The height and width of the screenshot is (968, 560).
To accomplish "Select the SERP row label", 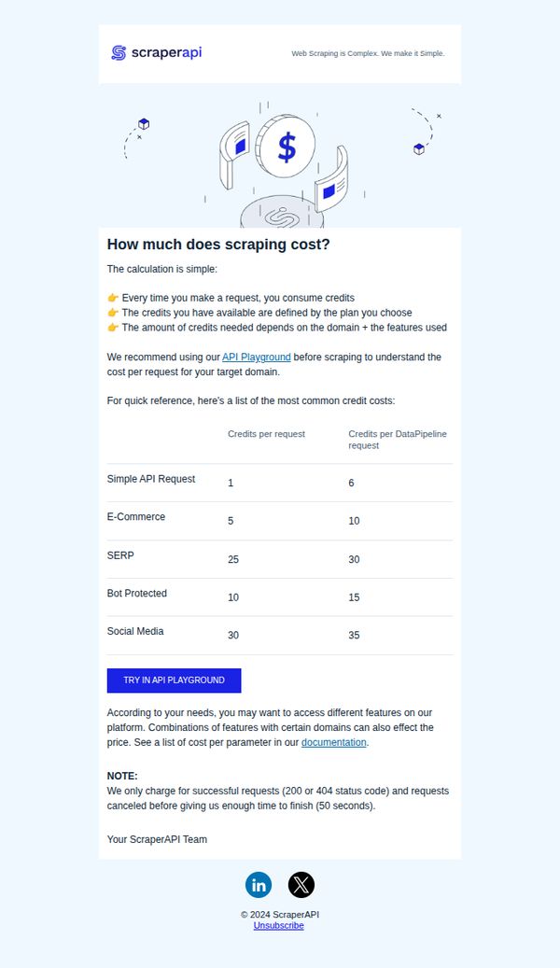I will coord(120,555).
